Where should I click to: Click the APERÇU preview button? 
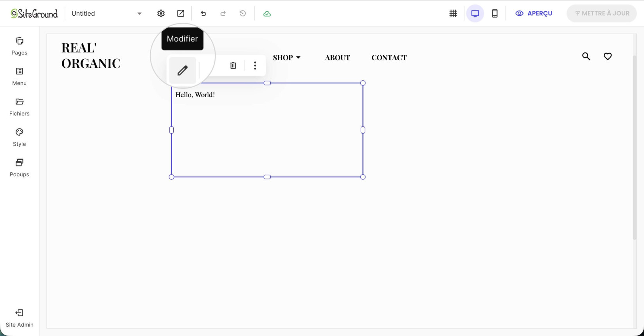534,13
